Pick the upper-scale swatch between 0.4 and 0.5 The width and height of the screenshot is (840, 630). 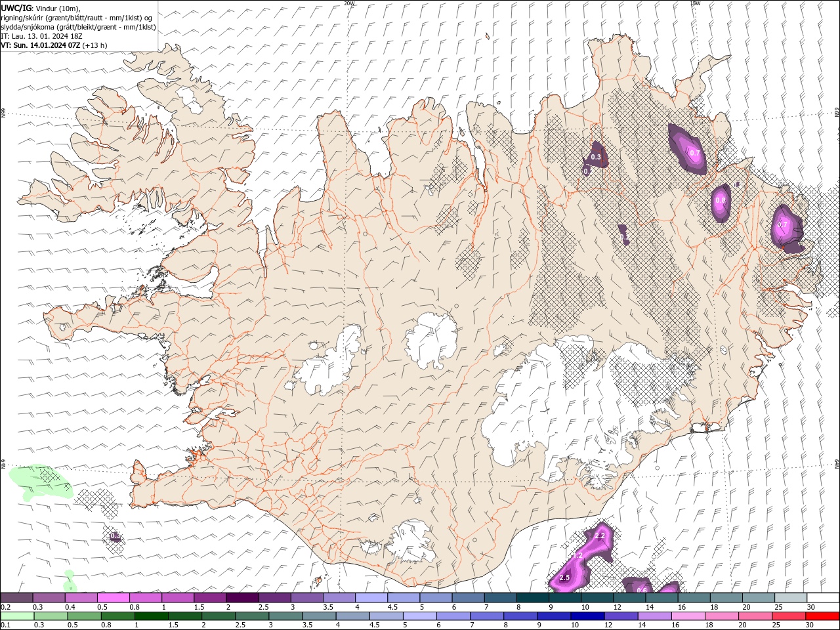[81, 598]
